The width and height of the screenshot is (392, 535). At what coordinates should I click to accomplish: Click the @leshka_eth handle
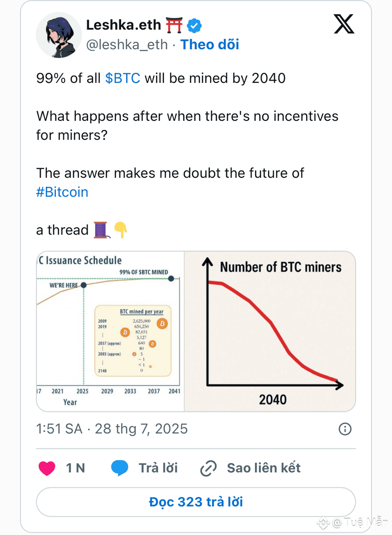127,45
